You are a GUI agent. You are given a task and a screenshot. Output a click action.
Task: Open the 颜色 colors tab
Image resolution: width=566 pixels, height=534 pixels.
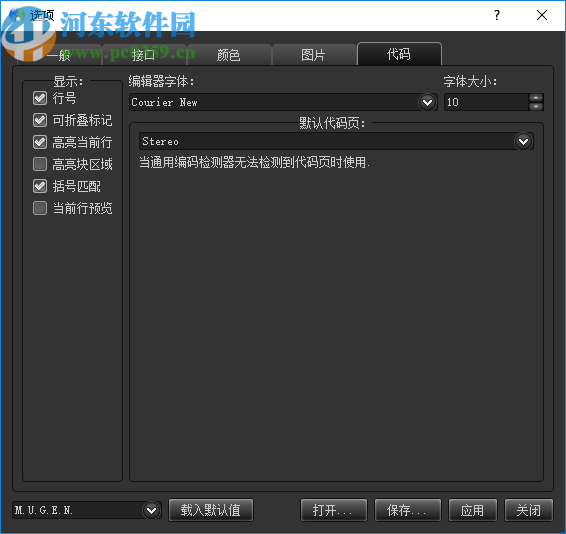(229, 55)
